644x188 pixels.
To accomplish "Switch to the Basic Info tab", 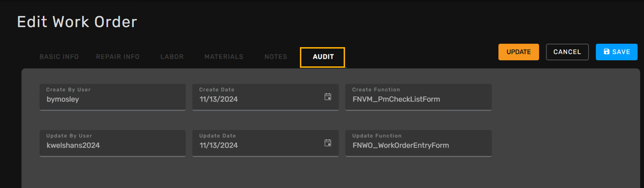I will coord(59,57).
